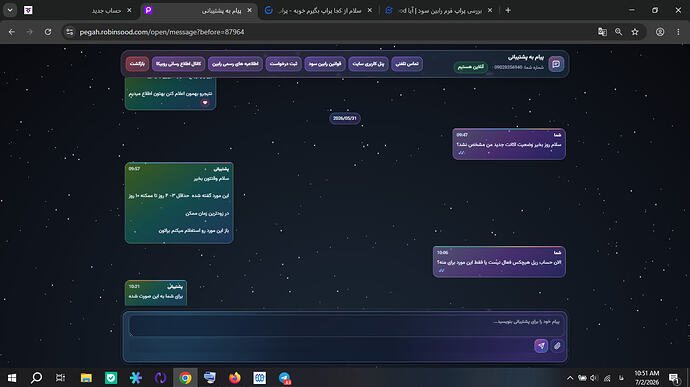Click the support chat bubble icon in header

click(556, 64)
